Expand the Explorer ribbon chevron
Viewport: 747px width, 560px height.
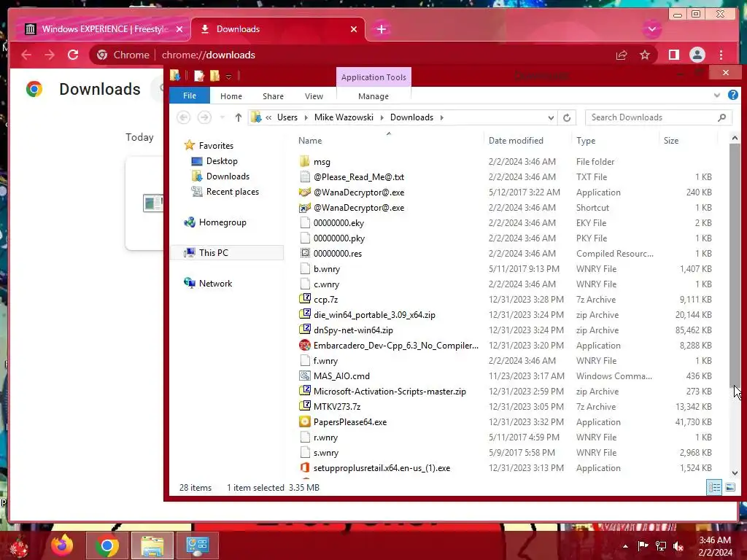pos(716,96)
